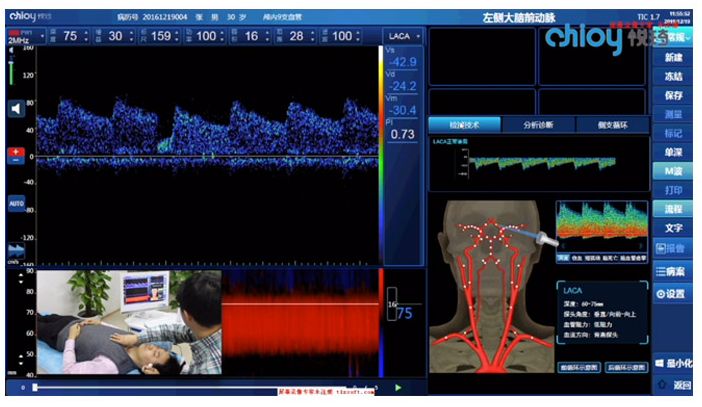Click the 保存 save button
This screenshot has width=702, height=407.
pos(672,95)
